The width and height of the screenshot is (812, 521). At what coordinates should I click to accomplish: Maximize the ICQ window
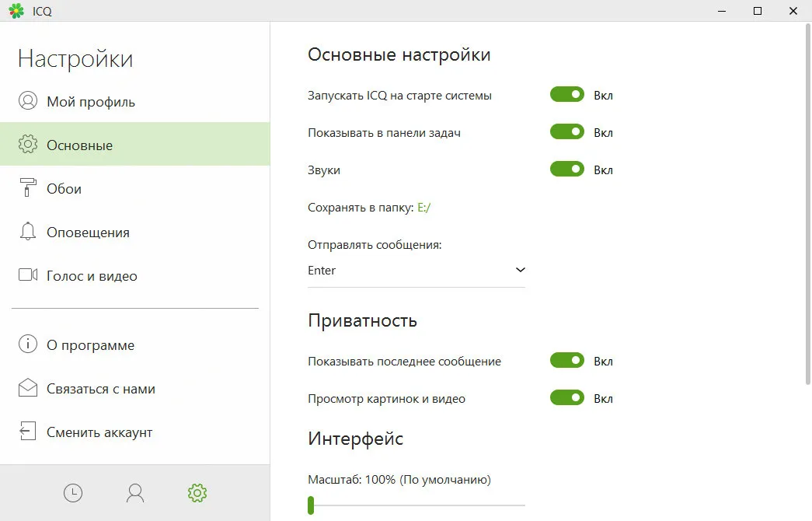click(x=758, y=11)
